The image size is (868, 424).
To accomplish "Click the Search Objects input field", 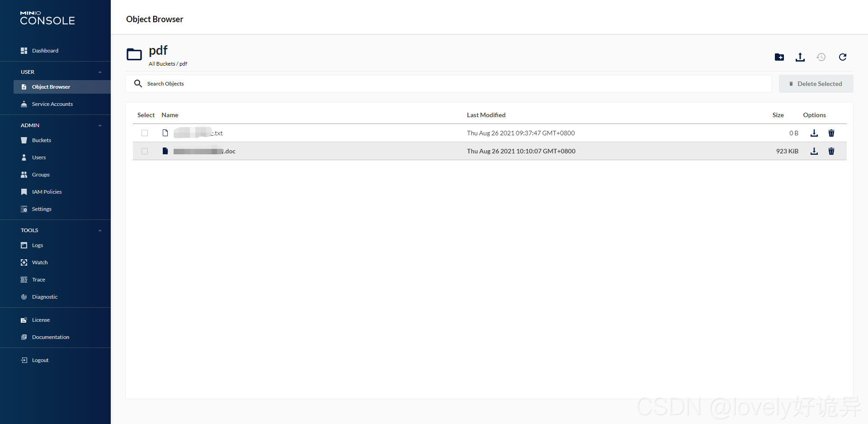I will pyautogui.click(x=448, y=84).
